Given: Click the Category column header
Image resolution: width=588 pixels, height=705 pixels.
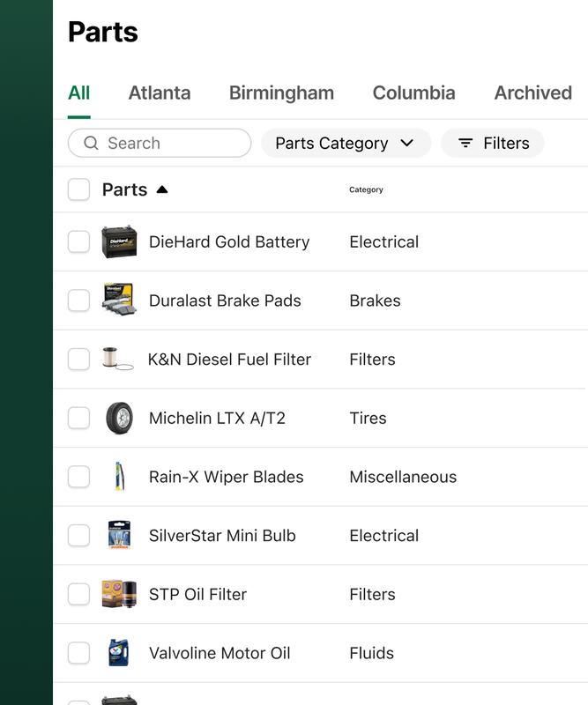Looking at the screenshot, I should click(x=366, y=189).
